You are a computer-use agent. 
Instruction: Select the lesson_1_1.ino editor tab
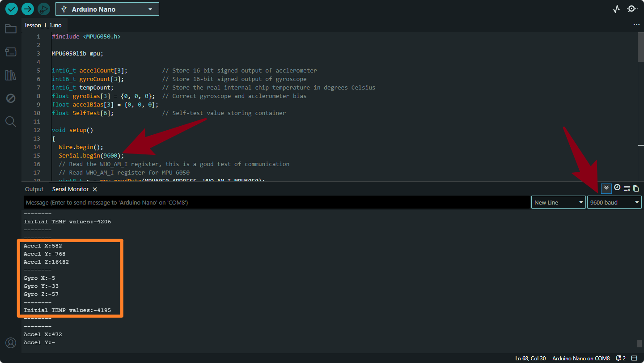[x=43, y=25]
